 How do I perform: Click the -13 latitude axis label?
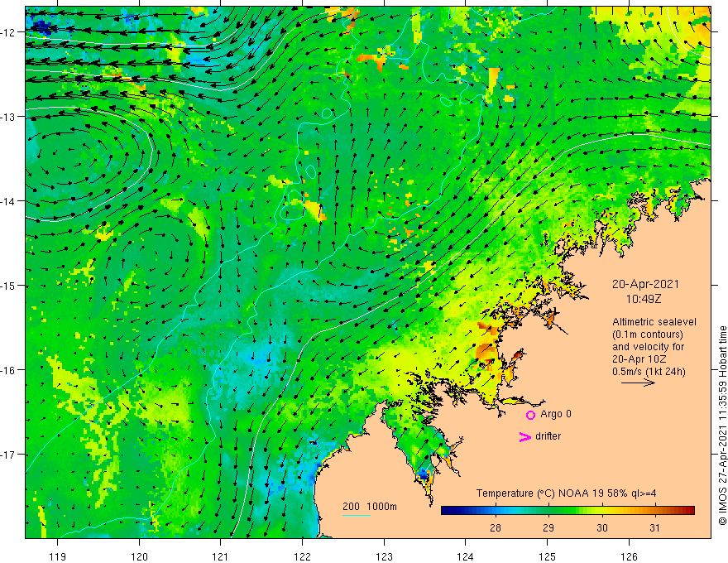(x=8, y=117)
